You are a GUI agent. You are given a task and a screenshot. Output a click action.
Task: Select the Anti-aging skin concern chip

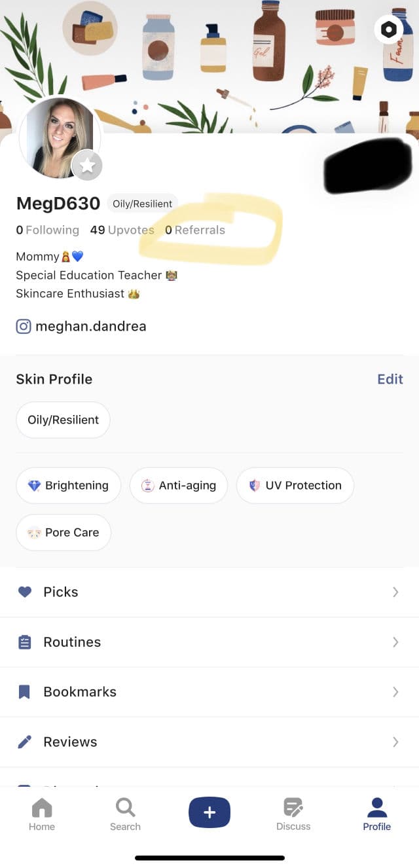178,486
